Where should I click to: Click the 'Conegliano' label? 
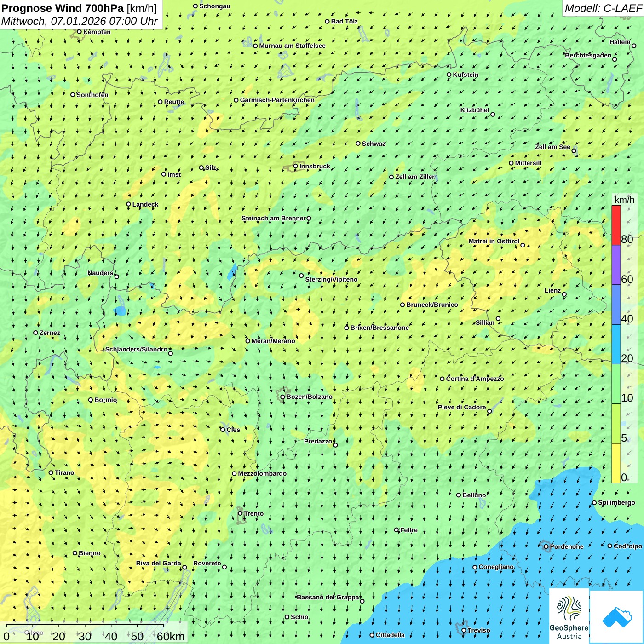pyautogui.click(x=496, y=567)
